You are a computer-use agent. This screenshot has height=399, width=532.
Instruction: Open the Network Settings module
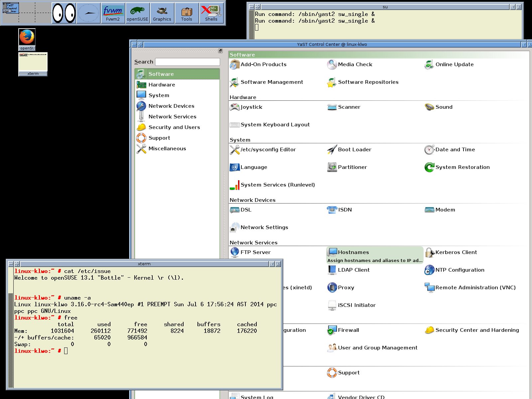[264, 227]
